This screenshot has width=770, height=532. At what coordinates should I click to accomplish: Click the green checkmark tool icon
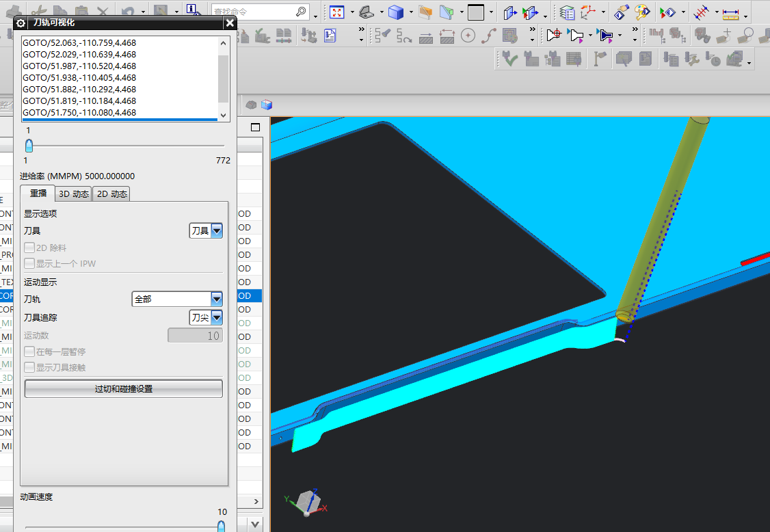[510, 59]
